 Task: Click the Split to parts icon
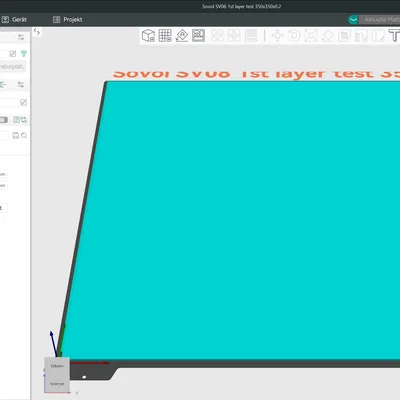234,35
